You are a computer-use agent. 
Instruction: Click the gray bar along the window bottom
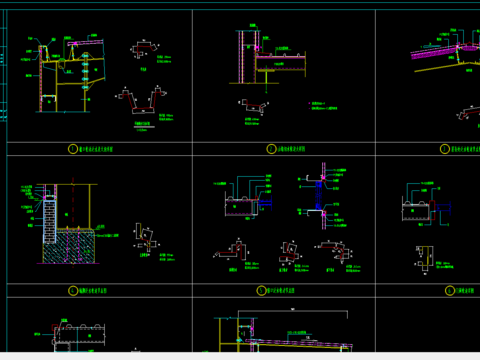click(x=240, y=356)
